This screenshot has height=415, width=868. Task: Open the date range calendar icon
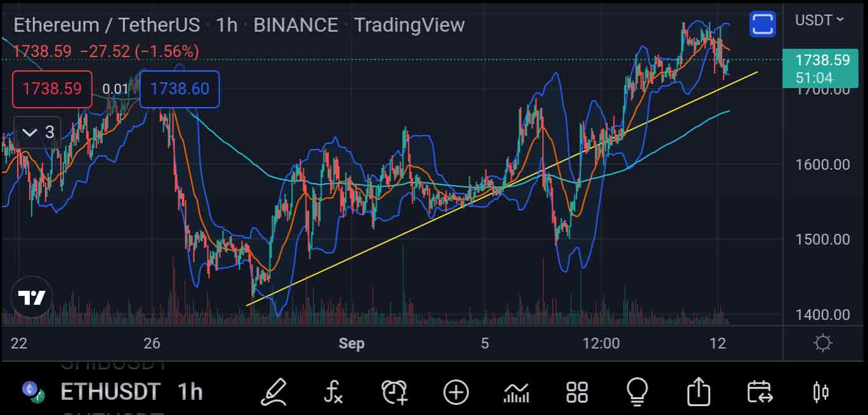coord(759,392)
